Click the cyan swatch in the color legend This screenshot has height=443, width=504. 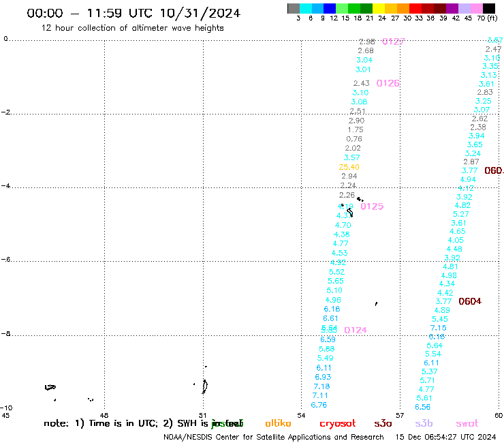pyautogui.click(x=305, y=8)
